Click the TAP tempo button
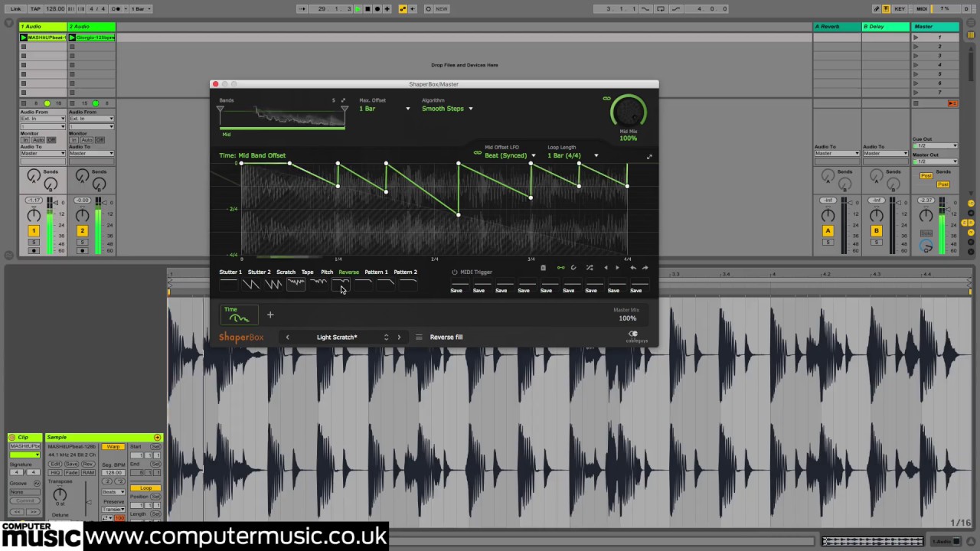This screenshot has width=980, height=551. (35, 8)
